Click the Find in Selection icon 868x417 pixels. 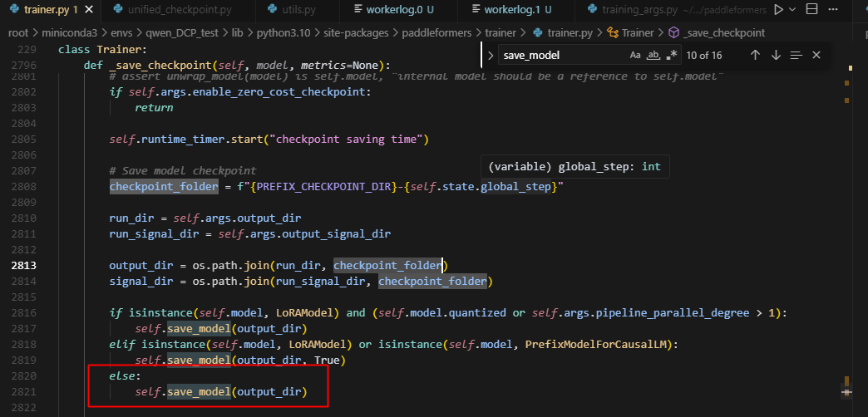[796, 55]
